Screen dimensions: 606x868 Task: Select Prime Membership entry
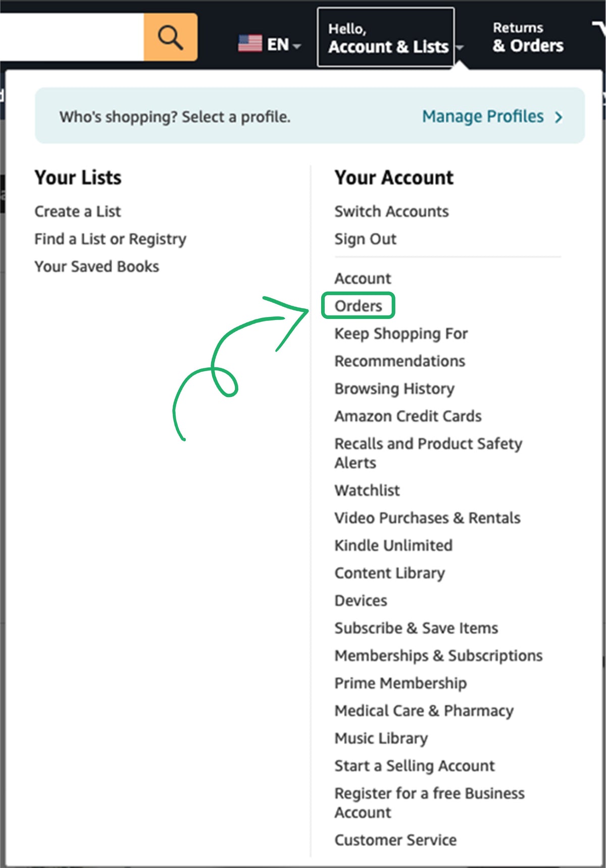400,683
